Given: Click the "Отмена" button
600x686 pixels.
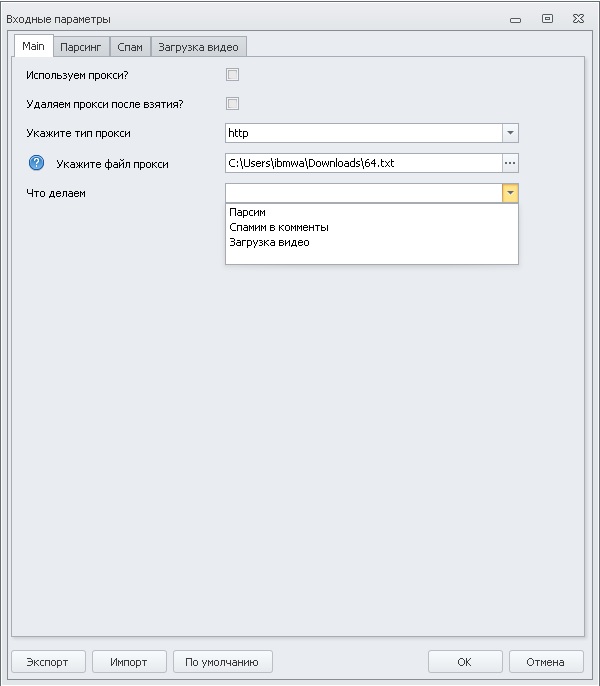Looking at the screenshot, I should pyautogui.click(x=546, y=662).
